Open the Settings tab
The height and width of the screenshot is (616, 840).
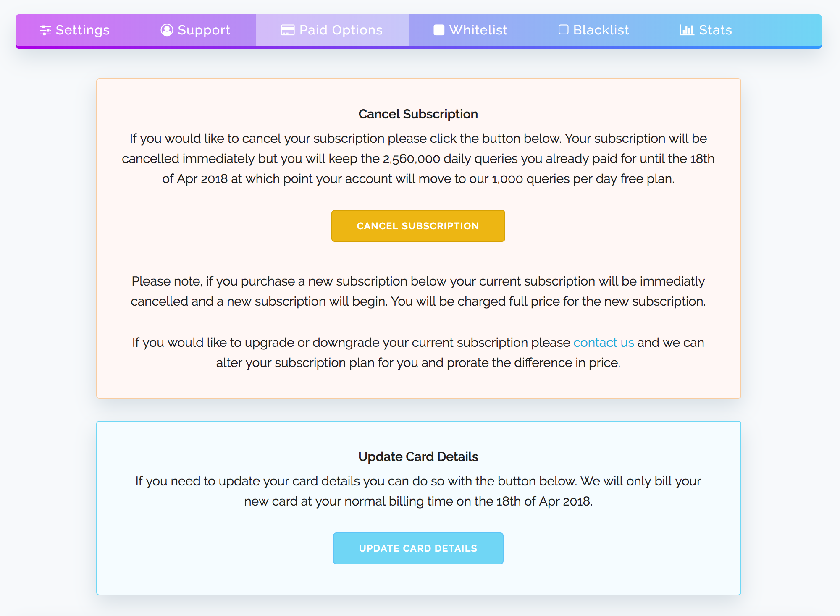click(x=82, y=30)
